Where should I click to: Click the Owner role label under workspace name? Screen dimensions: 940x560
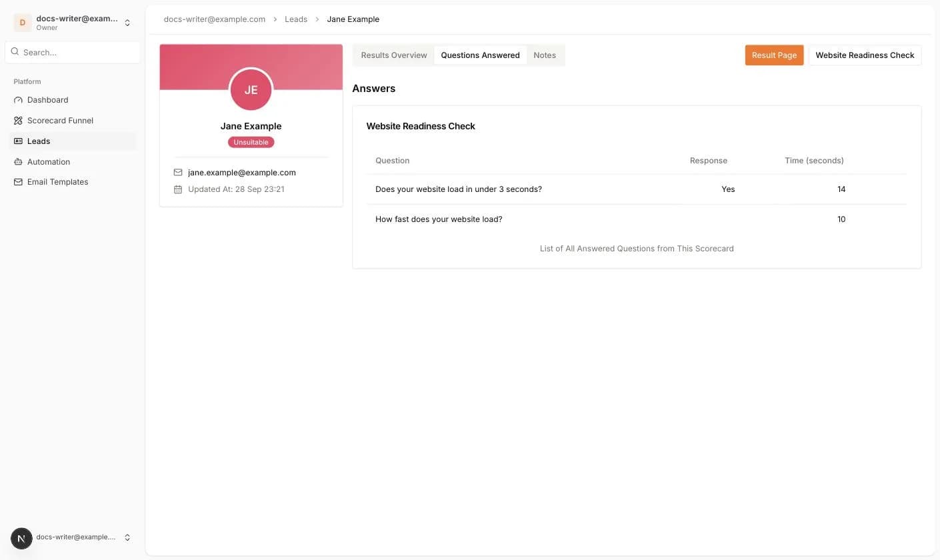click(47, 28)
